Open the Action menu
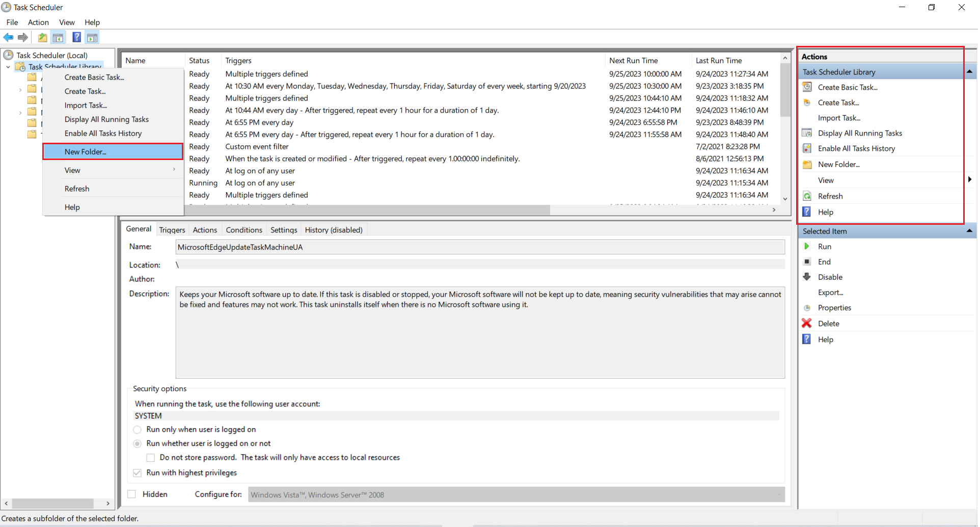The image size is (980, 527). coord(38,22)
